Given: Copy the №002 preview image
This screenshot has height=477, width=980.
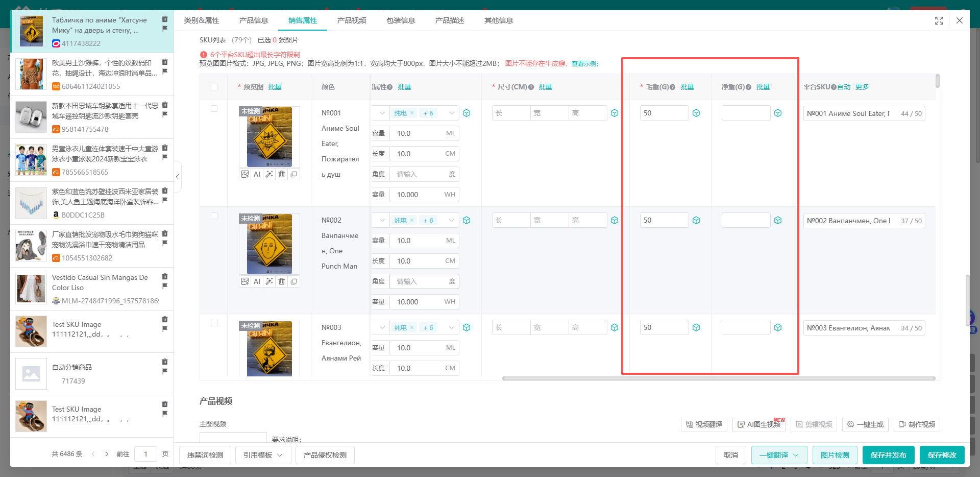Looking at the screenshot, I should 293,281.
